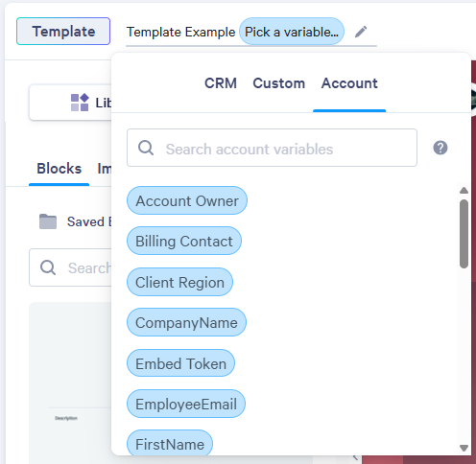Click the pencil edit icon beside template name
This screenshot has height=464, width=476.
tap(361, 32)
